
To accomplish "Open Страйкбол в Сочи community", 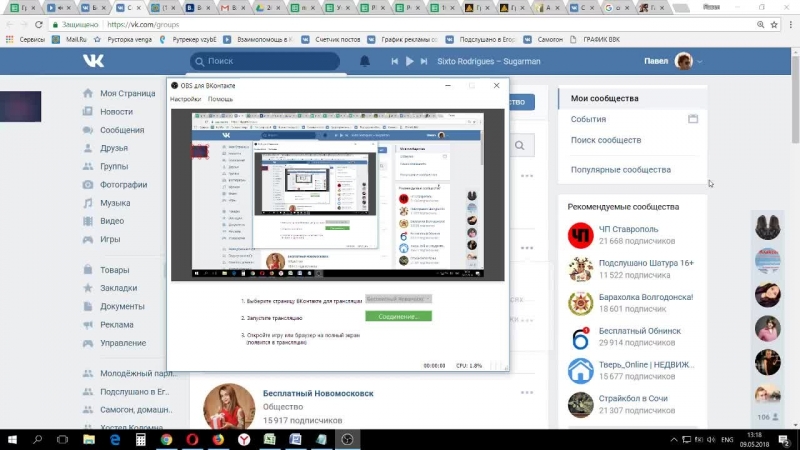I will coord(633,398).
